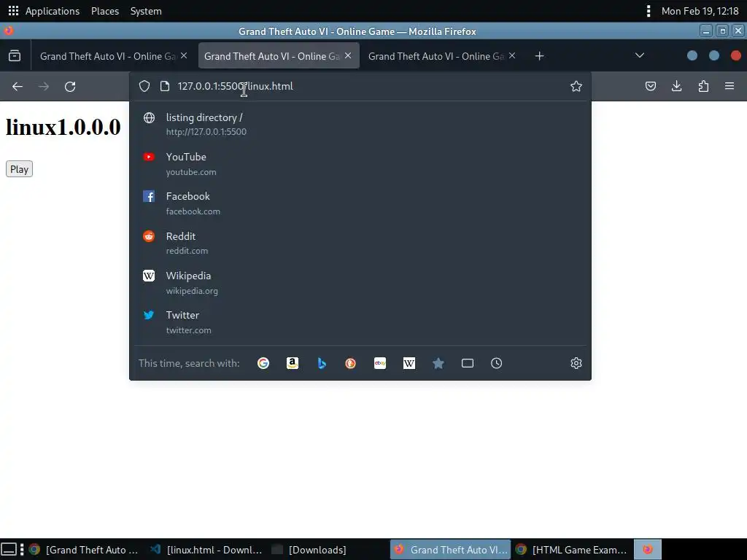The height and width of the screenshot is (560, 747).
Task: Choose Wikipedia suggestion
Action: (360, 282)
